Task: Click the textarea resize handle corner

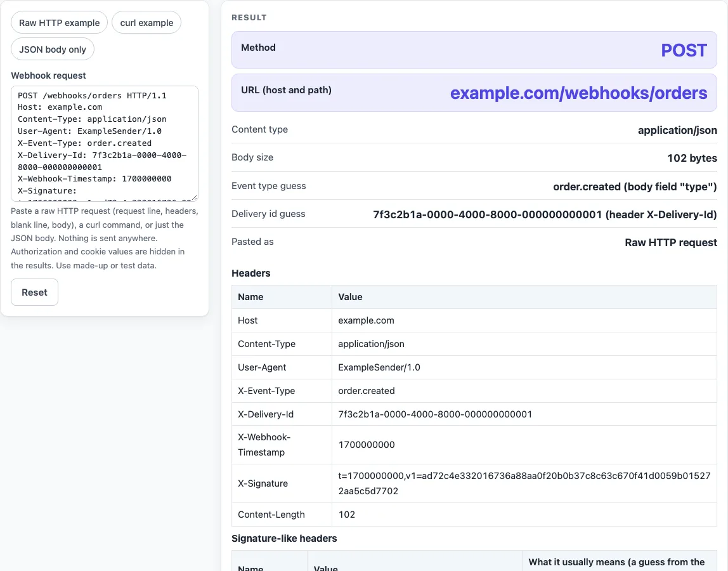Action: [x=195, y=197]
